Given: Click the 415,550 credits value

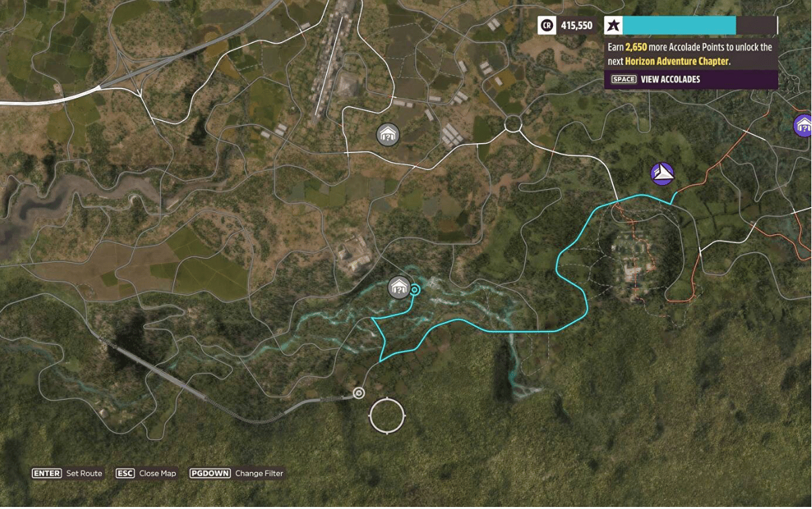Looking at the screenshot, I should (x=577, y=26).
